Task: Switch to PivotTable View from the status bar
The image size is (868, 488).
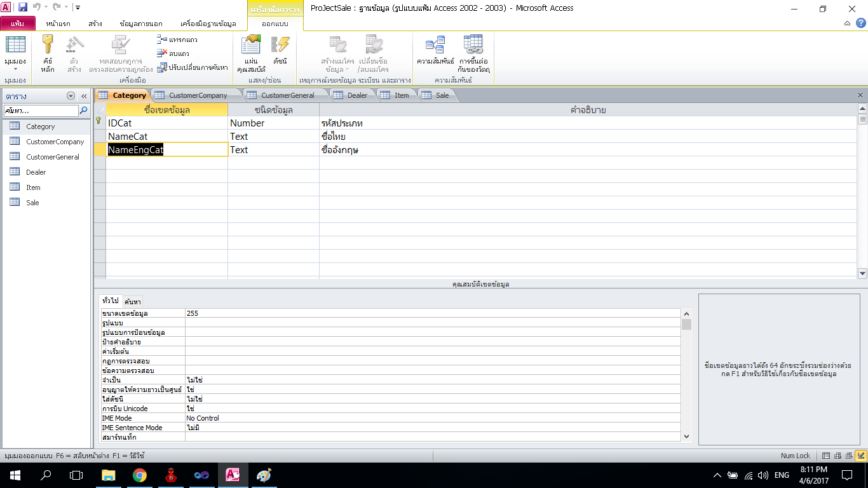Action: tap(837, 456)
